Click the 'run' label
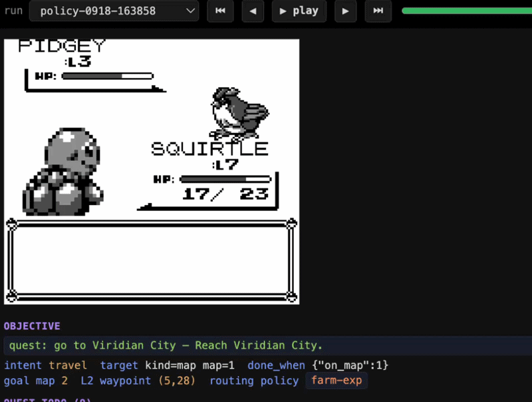Image resolution: width=532 pixels, height=402 pixels. (x=13, y=11)
